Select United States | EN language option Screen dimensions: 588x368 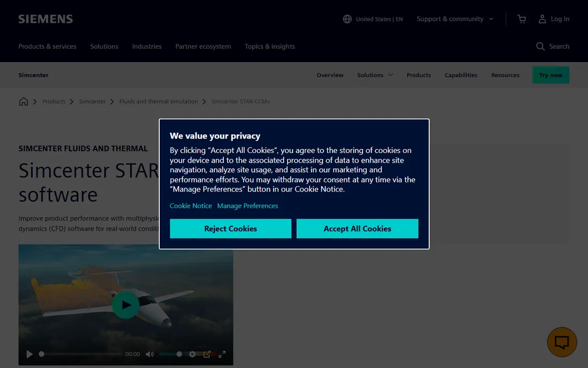(x=379, y=19)
